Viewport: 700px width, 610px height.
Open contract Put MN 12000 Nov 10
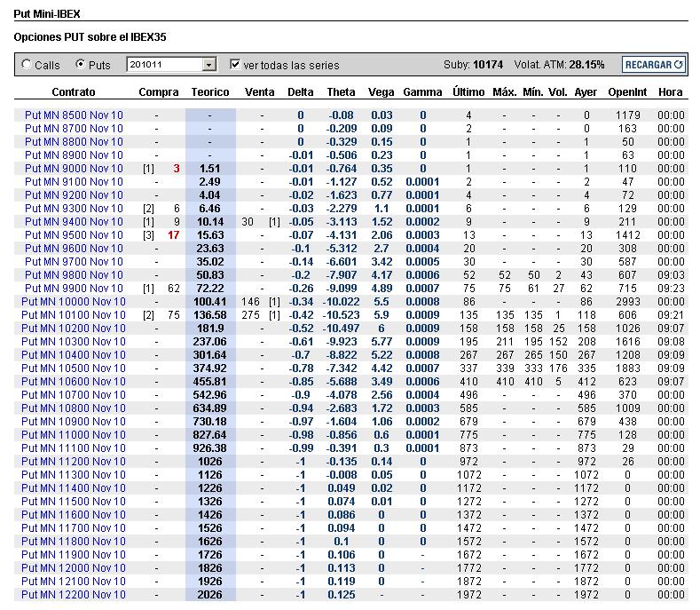point(74,568)
